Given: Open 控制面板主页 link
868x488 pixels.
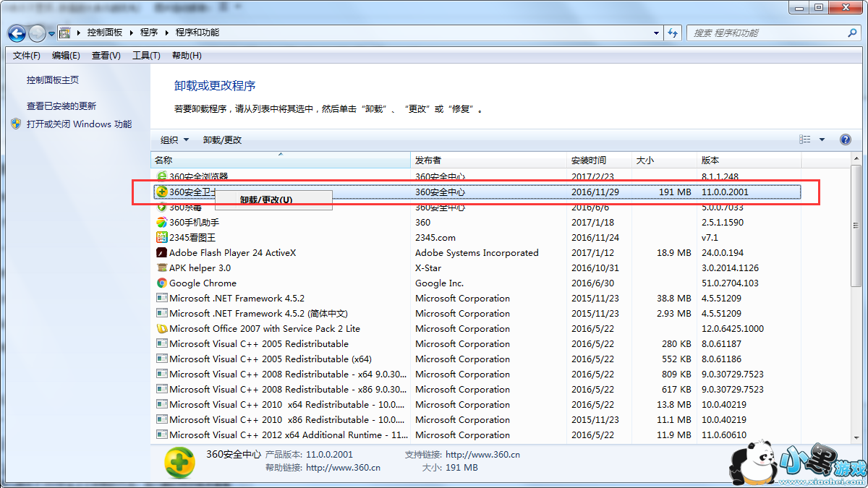Looking at the screenshot, I should pyautogui.click(x=53, y=80).
